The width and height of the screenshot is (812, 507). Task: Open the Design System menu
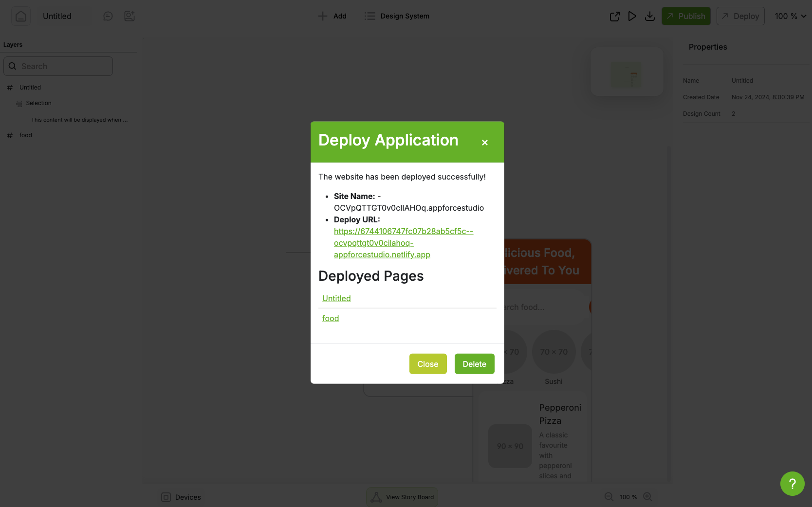(x=396, y=16)
